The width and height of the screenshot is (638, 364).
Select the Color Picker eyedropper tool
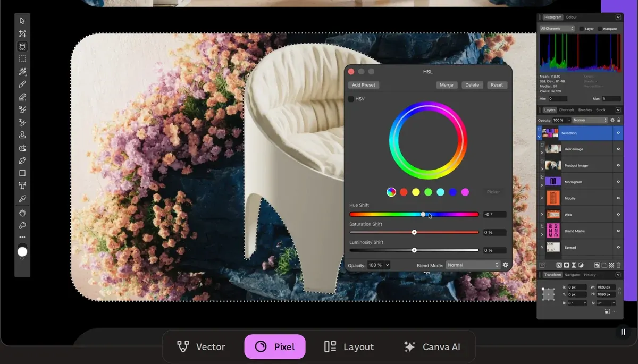click(x=22, y=199)
